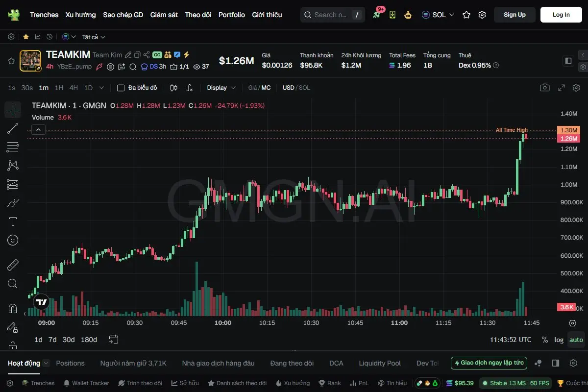Set chart range to 7d
This screenshot has width=588, height=392.
[52, 340]
